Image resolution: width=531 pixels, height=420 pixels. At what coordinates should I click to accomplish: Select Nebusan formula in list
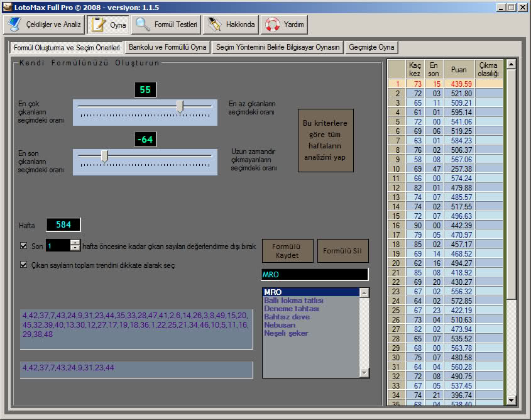click(311, 325)
